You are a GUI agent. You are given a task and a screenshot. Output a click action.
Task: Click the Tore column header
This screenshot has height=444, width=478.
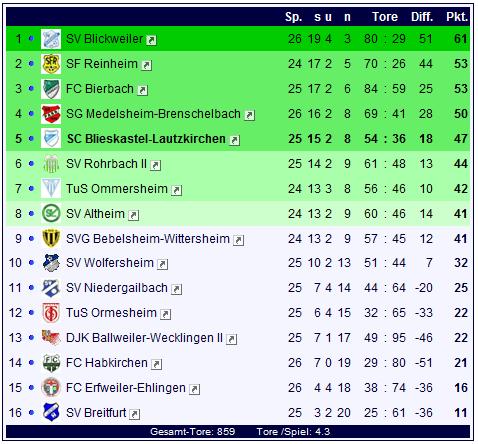coord(385,17)
